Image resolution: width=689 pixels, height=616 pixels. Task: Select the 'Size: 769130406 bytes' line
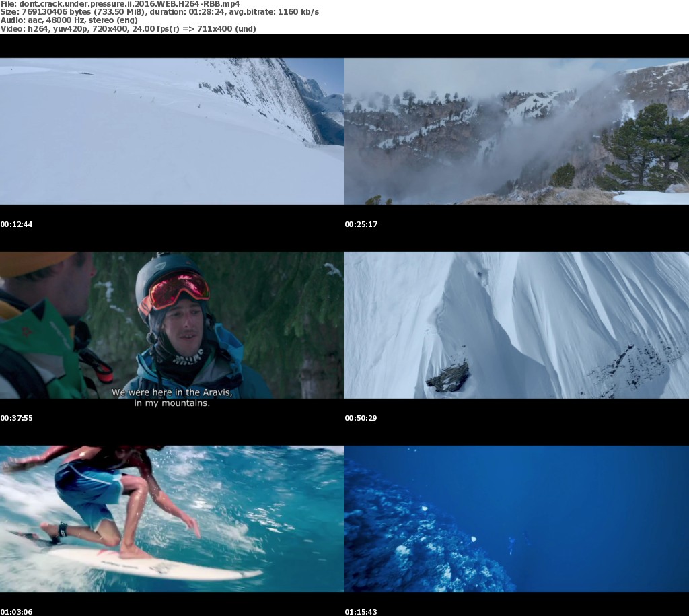(159, 12)
